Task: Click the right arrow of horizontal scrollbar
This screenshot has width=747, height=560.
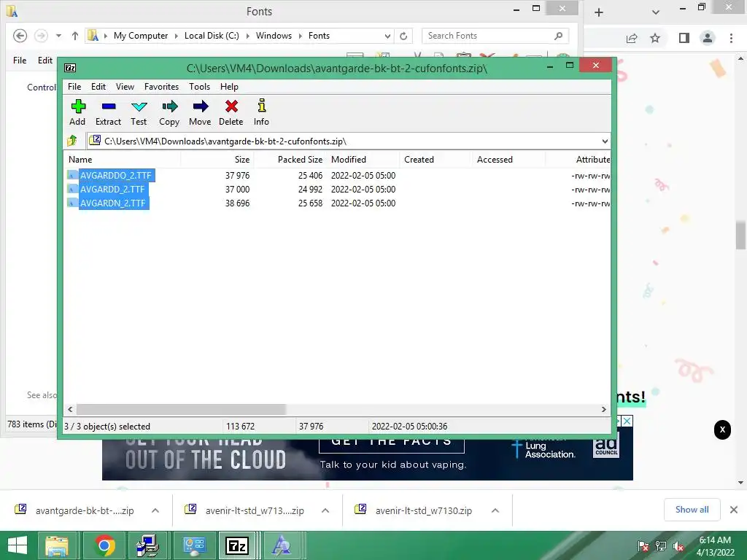Action: pyautogui.click(x=603, y=409)
